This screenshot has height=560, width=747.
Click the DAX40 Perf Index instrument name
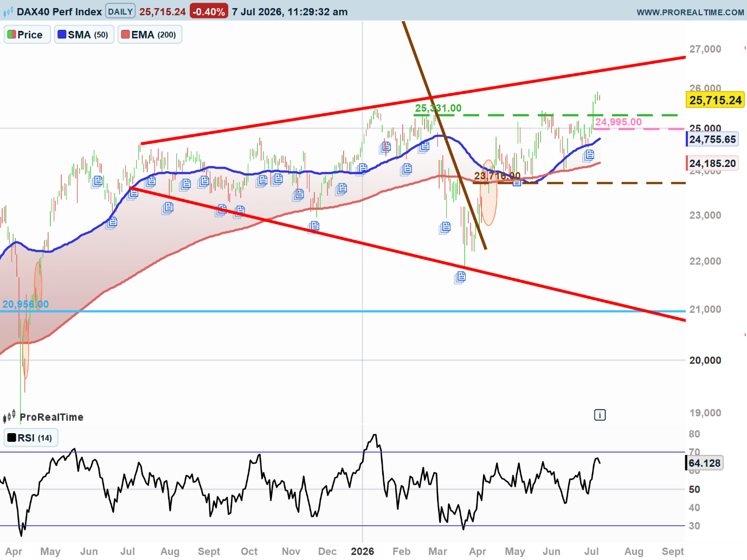point(59,11)
